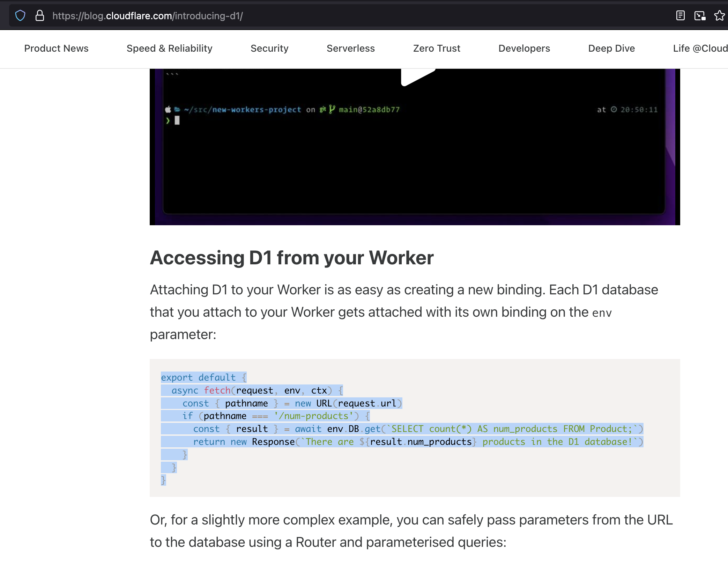
Task: Open the Serverless section
Action: (x=350, y=49)
